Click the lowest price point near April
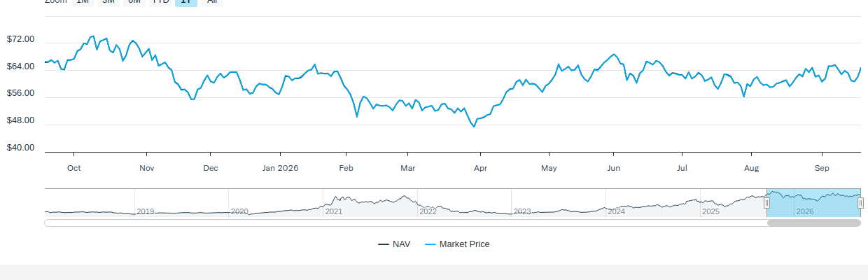The image size is (868, 280). [x=474, y=127]
